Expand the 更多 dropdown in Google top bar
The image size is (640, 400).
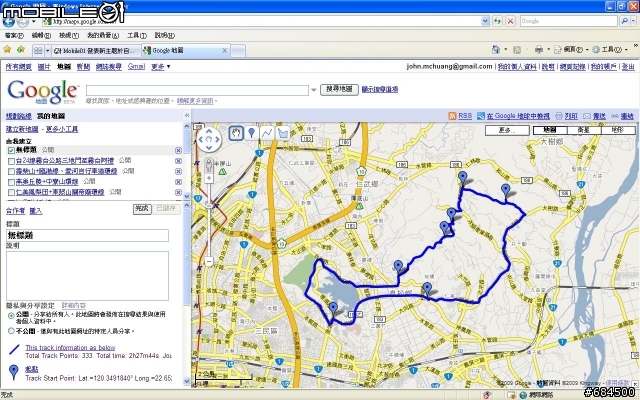click(x=160, y=67)
